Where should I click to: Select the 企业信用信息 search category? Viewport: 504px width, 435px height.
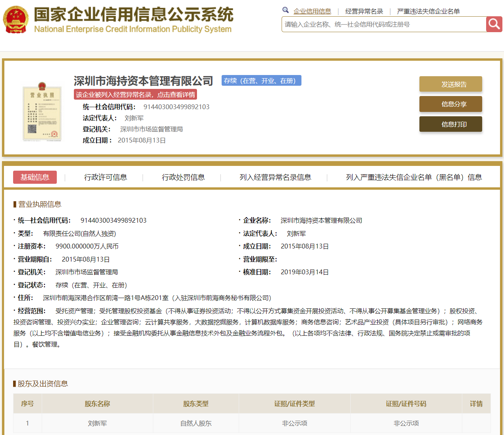(312, 12)
